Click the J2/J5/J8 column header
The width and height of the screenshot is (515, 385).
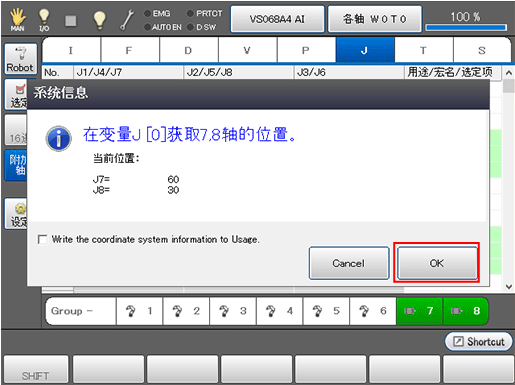(238, 72)
